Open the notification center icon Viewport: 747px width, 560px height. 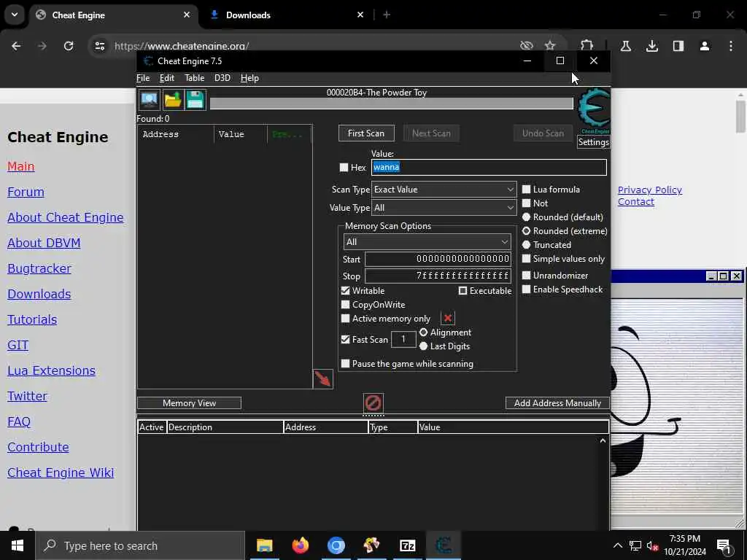pos(724,545)
